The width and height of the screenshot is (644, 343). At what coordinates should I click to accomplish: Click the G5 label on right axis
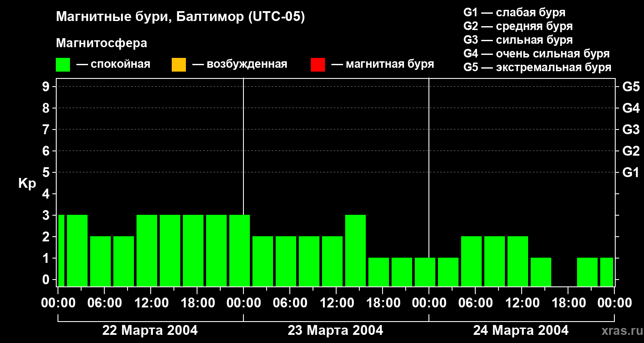point(631,87)
